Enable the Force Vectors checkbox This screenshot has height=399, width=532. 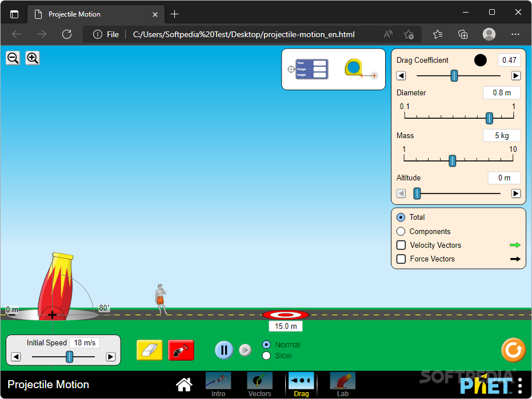point(401,259)
